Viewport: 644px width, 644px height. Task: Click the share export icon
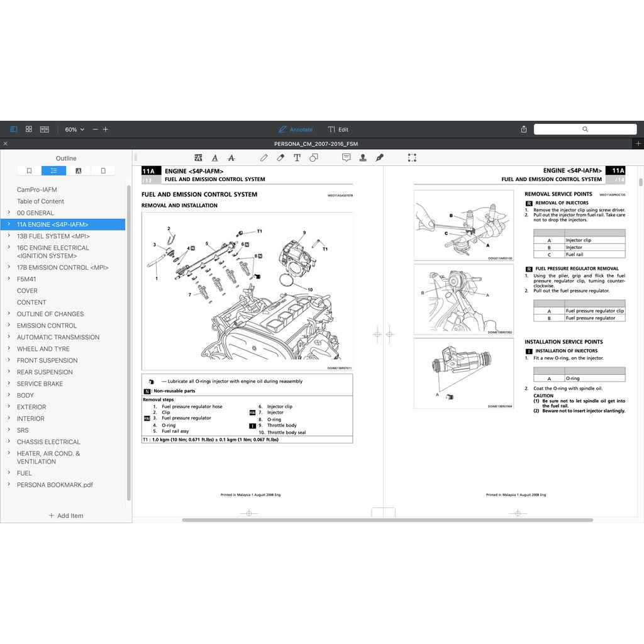pyautogui.click(x=524, y=130)
